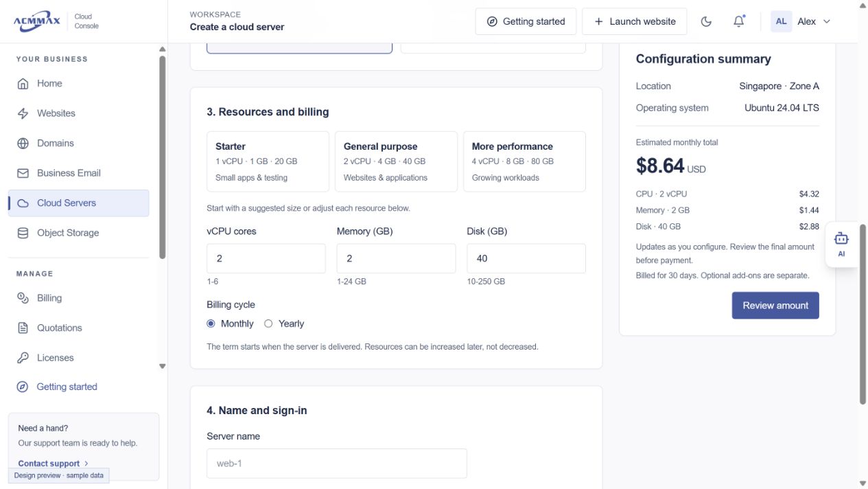Open notifications bell icon
This screenshot has width=868, height=489.
pos(739,21)
